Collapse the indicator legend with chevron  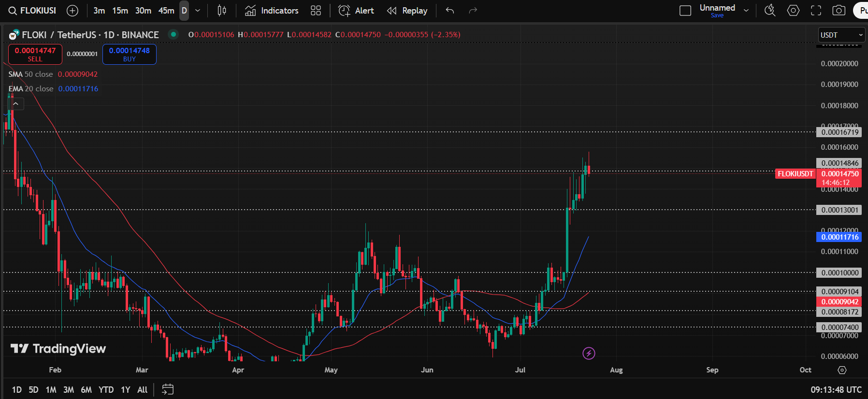coord(16,104)
